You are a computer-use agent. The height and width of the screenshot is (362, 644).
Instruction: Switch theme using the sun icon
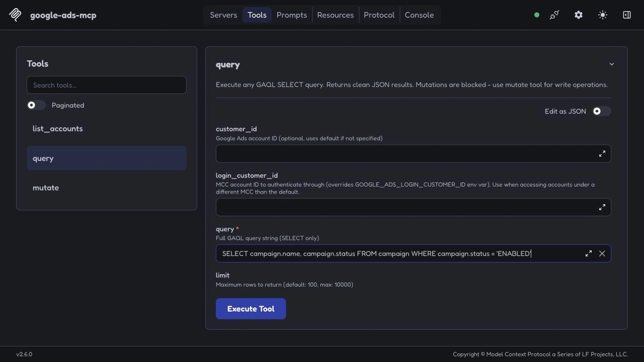[x=603, y=15]
